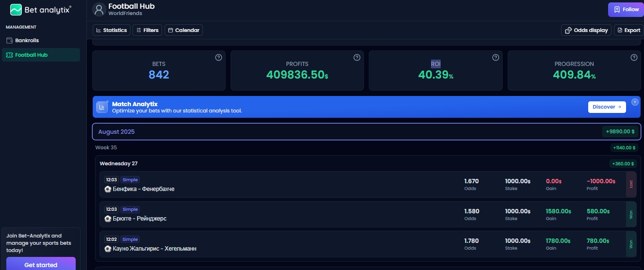
Task: Collapse the Week 35 group
Action: [106, 147]
